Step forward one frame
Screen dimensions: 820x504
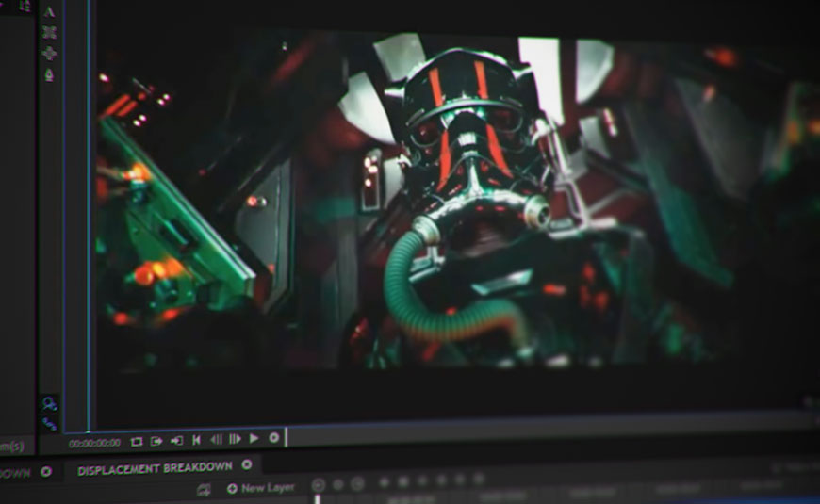[235, 439]
